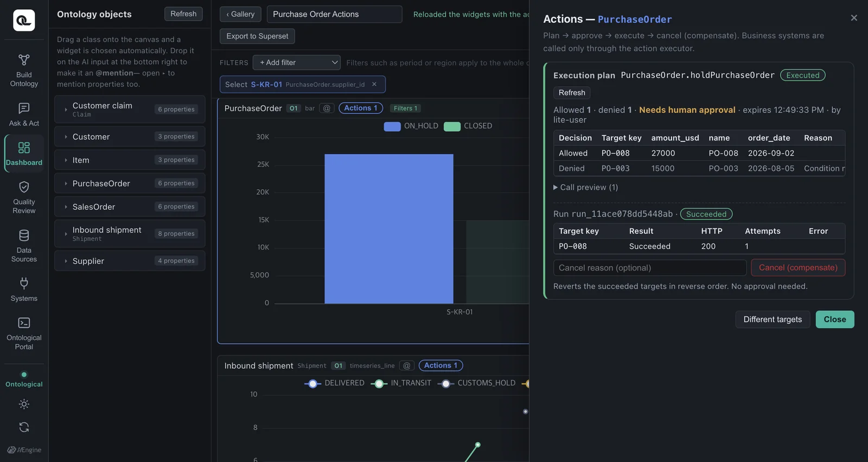Viewport: 868px width, 462px height.
Task: Expand the Supplier class
Action: [x=66, y=261]
